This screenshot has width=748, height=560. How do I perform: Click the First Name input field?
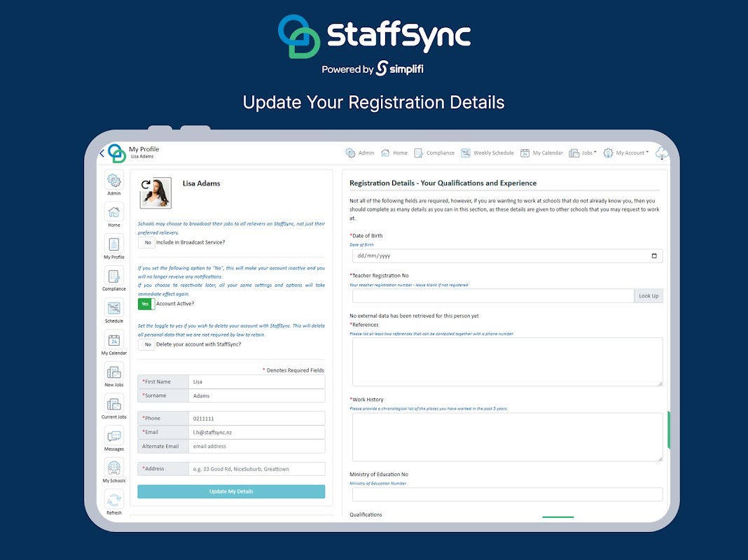click(x=256, y=381)
